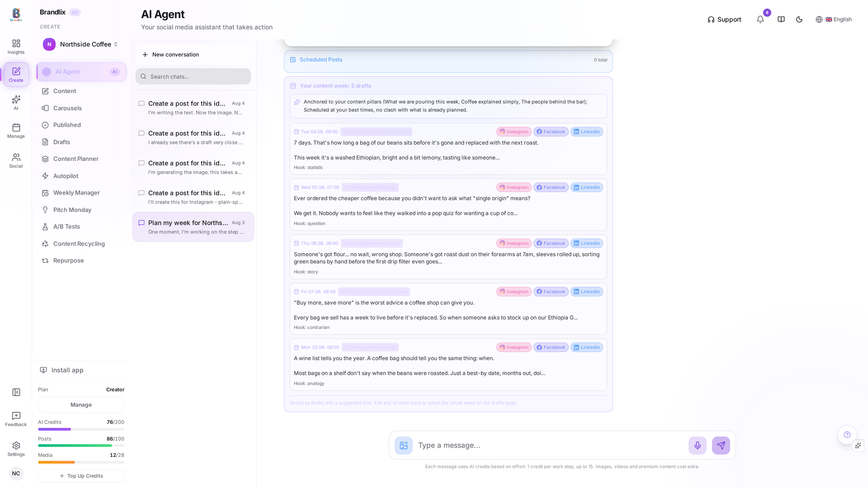The image size is (868, 488).
Task: Open the Fri 07.08 "Buy more, save more" draft
Action: coord(448,309)
